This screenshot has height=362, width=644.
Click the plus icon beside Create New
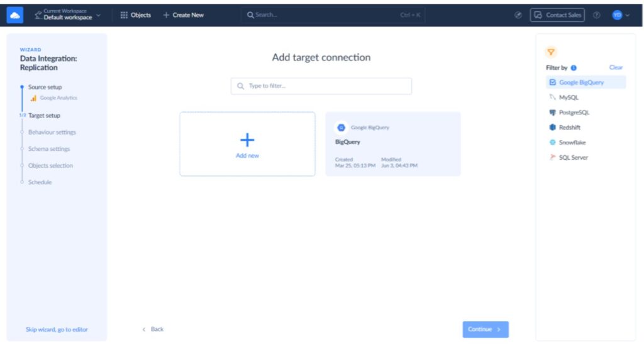coord(166,15)
